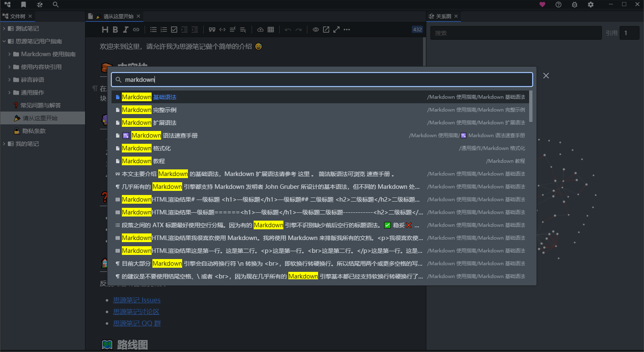The height and width of the screenshot is (352, 644).
Task: Click the pink heart icon in top bar
Action: (542, 5)
